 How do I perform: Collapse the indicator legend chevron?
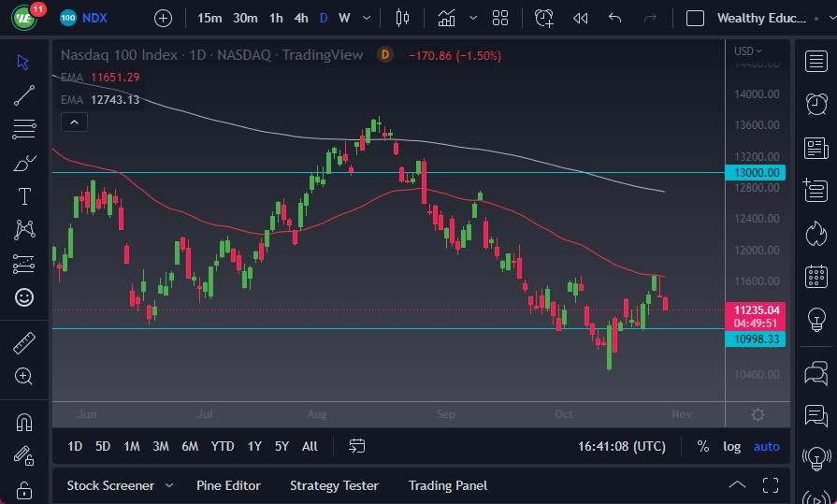(x=74, y=122)
